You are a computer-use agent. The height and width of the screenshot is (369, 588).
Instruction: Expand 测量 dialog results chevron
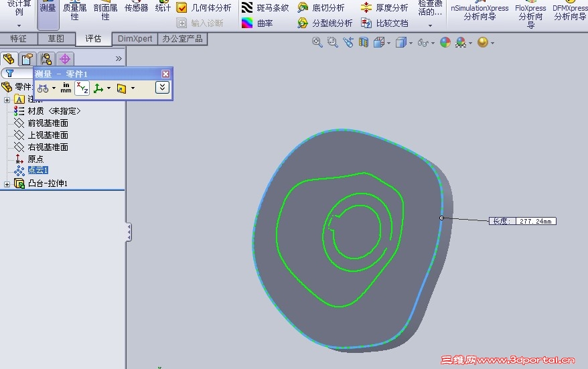pos(162,87)
